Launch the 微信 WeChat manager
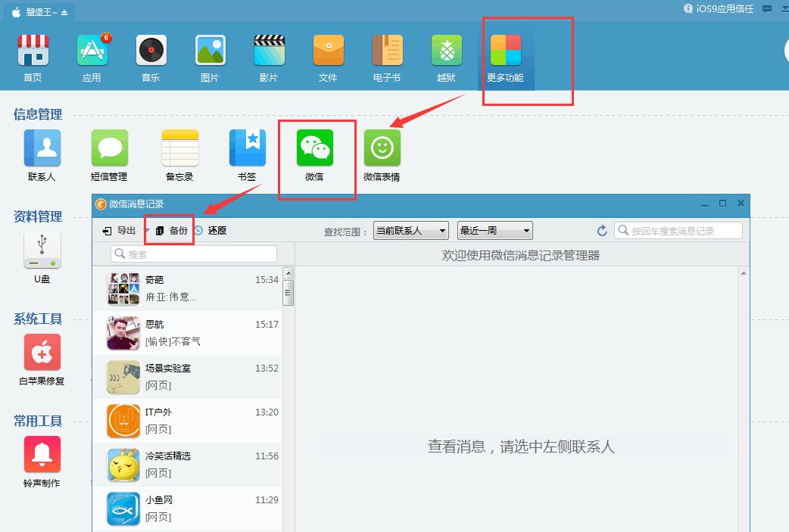Screen dimensions: 789x532 [x=314, y=155]
